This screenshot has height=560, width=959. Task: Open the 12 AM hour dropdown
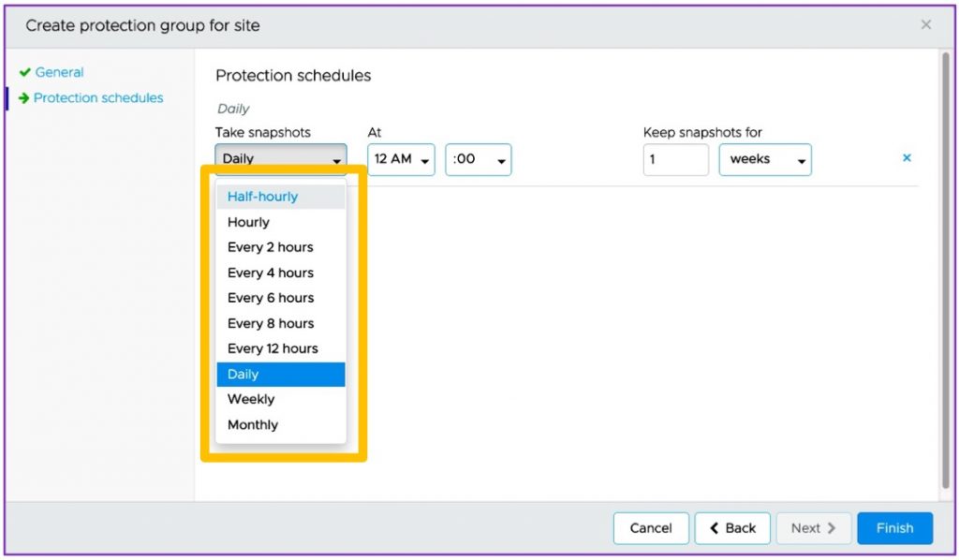(401, 159)
